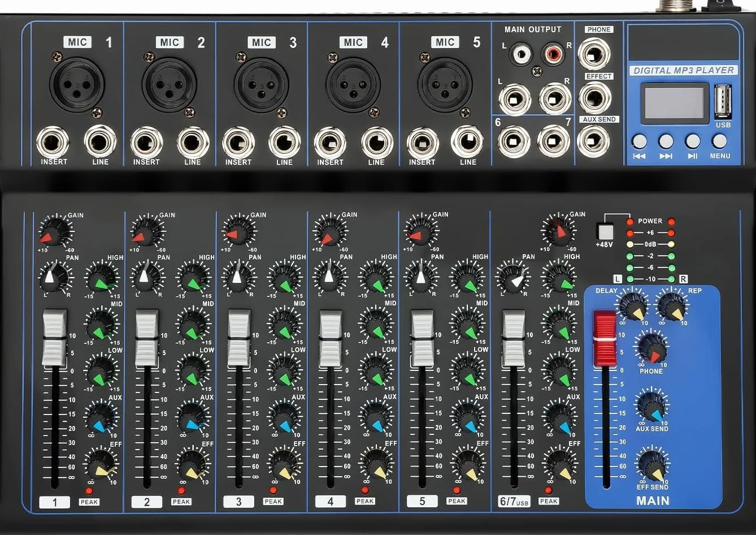Click the +48V phantom power switch
The width and height of the screenshot is (756, 535).
coord(605,232)
